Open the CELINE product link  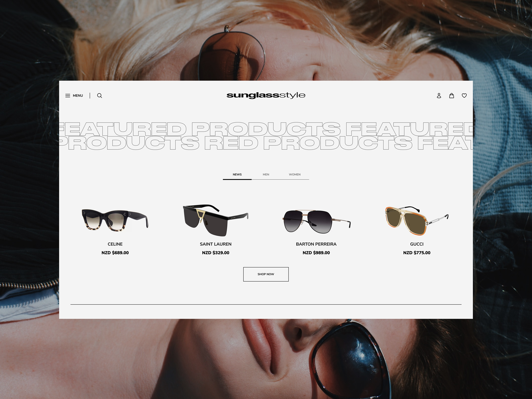pyautogui.click(x=115, y=244)
